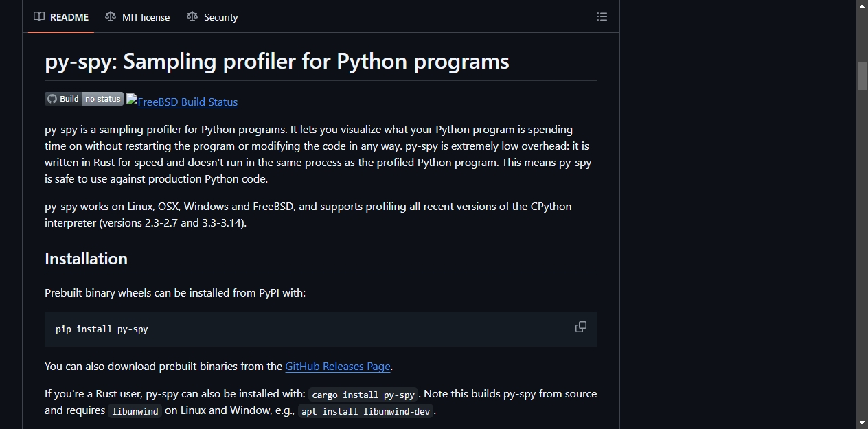Click the Installation heading
Screen dimensions: 868x429
86,259
